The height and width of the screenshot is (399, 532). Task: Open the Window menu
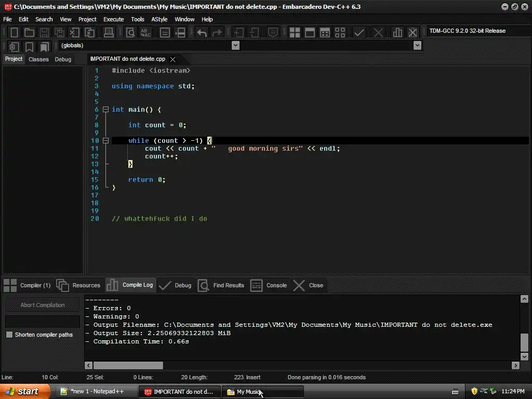click(x=184, y=19)
